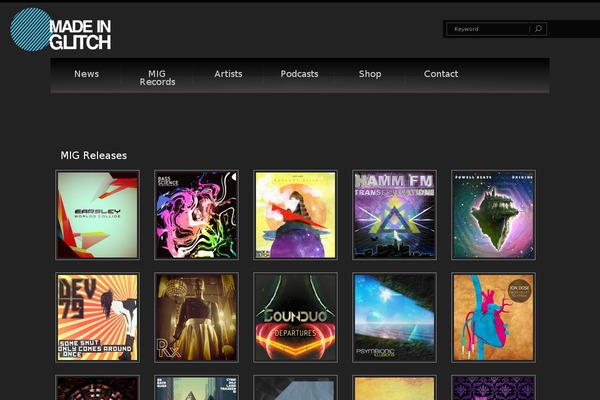This screenshot has width=600, height=400.
Task: Open the Psymbionic Illusions cover
Action: [394, 317]
